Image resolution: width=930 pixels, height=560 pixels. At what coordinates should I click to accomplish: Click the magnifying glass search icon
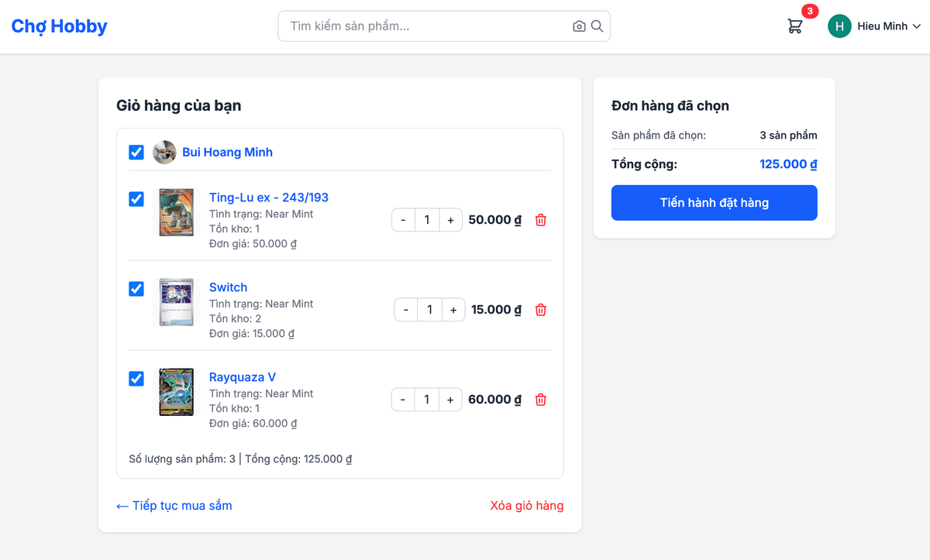click(596, 26)
